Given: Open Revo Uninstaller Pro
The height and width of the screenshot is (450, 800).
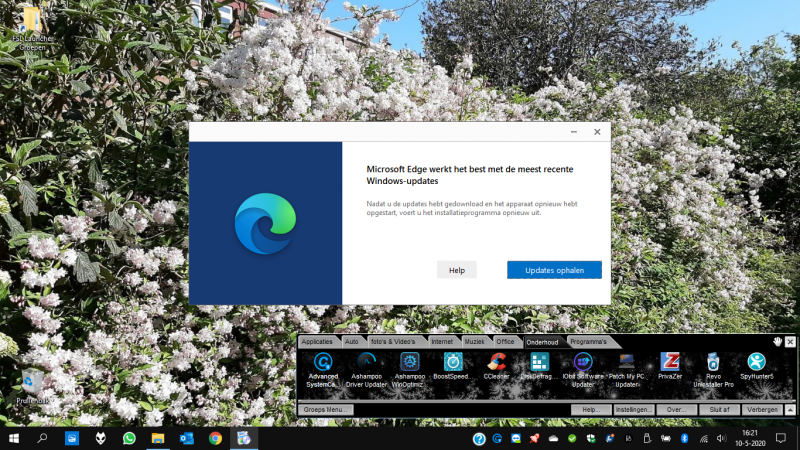Looking at the screenshot, I should pyautogui.click(x=713, y=369).
